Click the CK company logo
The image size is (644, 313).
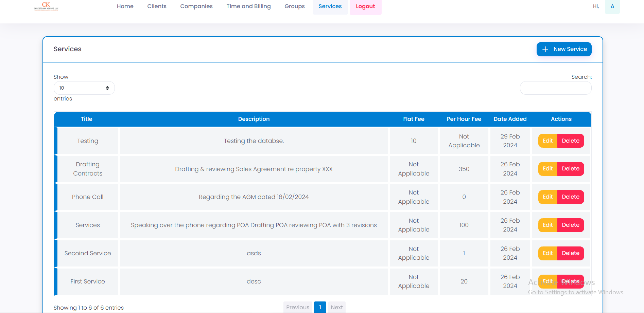click(x=46, y=6)
